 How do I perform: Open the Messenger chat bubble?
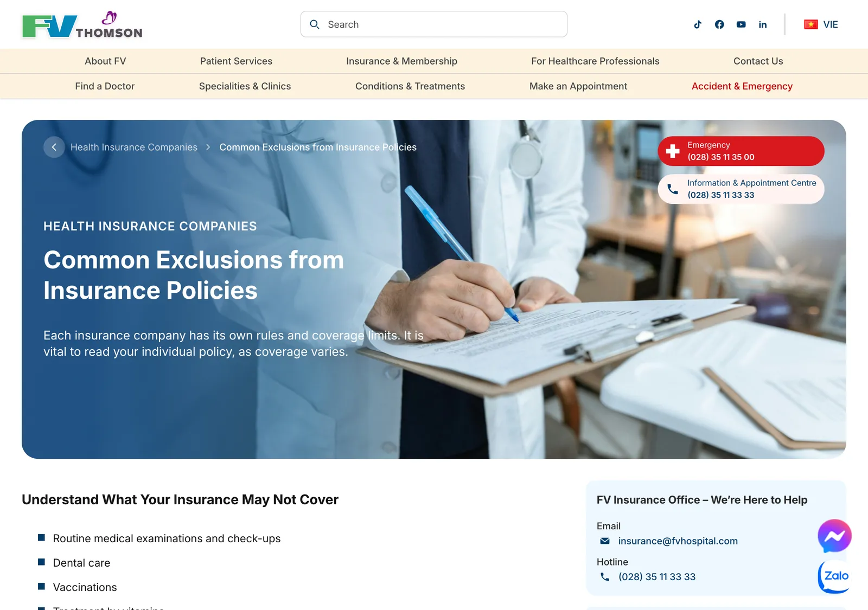[x=834, y=536]
